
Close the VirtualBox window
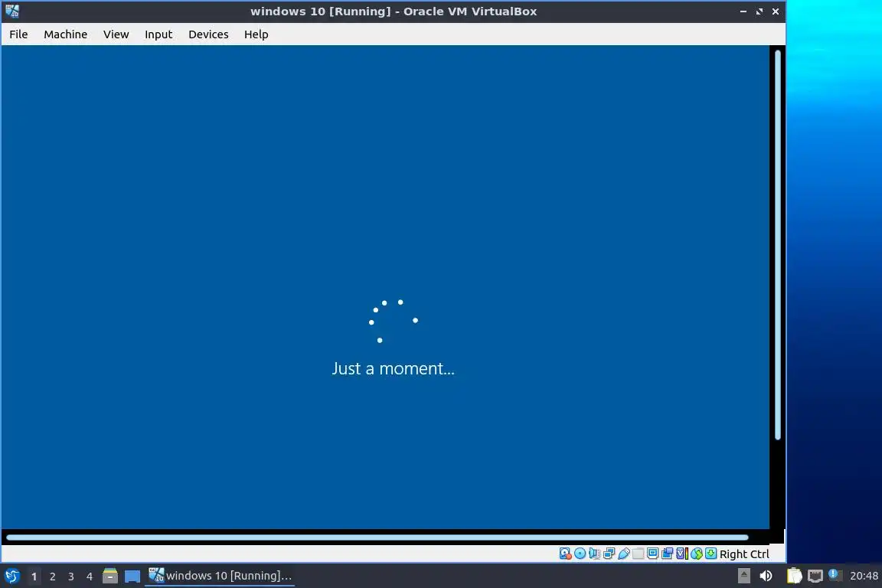click(775, 11)
